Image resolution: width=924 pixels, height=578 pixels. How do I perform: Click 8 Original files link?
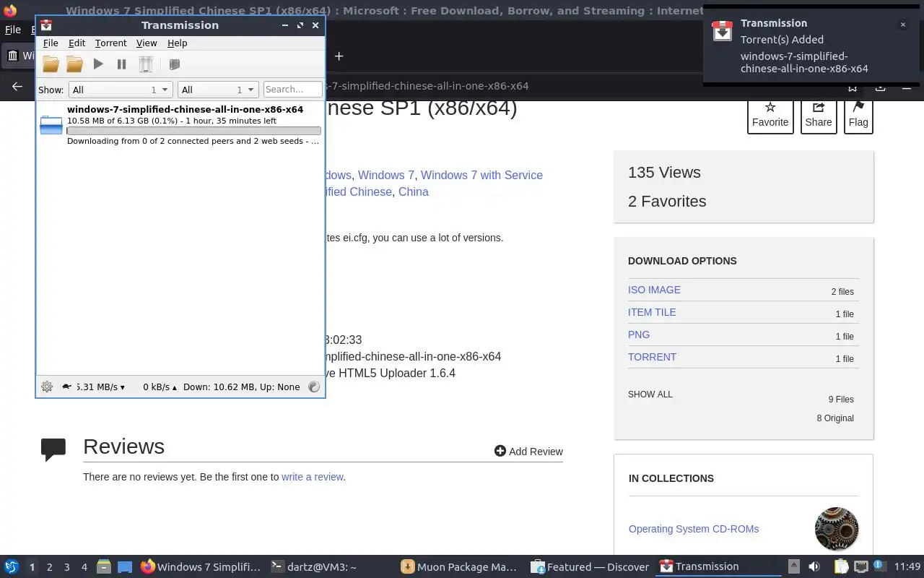click(835, 418)
